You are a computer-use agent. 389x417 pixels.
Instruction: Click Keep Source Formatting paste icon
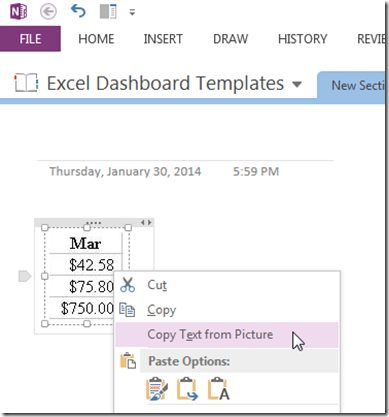157,389
